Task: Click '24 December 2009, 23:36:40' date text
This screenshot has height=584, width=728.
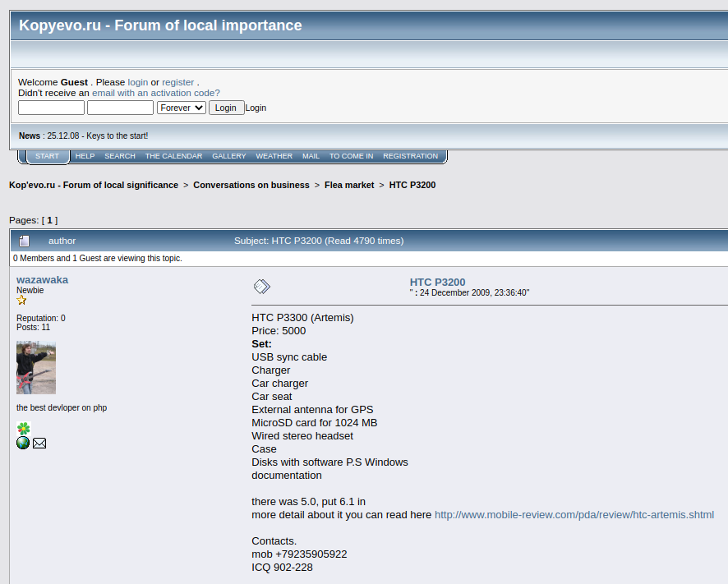Action: pyautogui.click(x=473, y=292)
